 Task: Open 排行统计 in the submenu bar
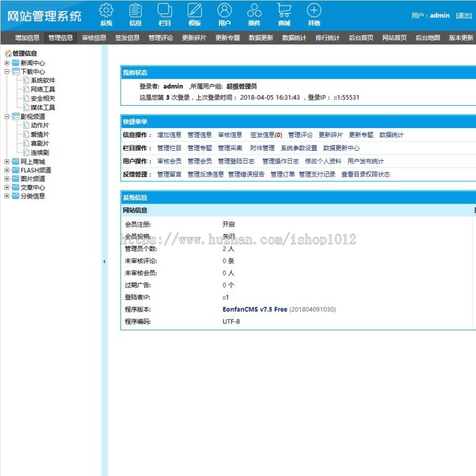tap(327, 38)
